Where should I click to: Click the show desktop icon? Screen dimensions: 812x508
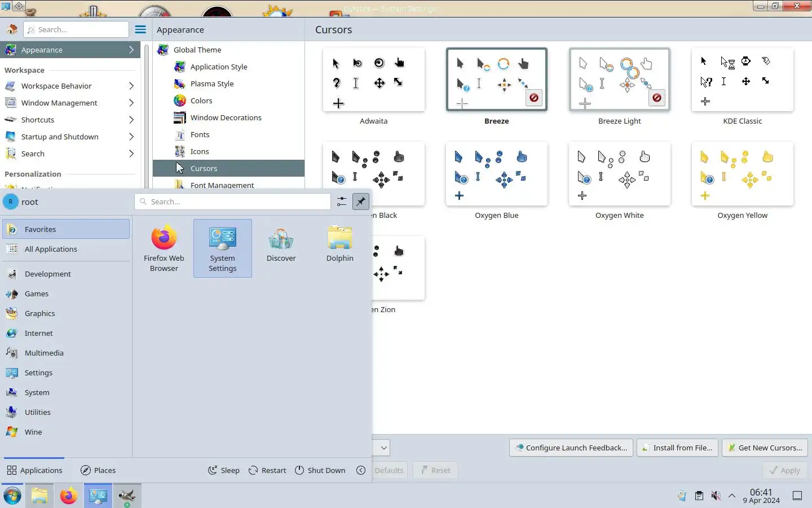point(797,496)
